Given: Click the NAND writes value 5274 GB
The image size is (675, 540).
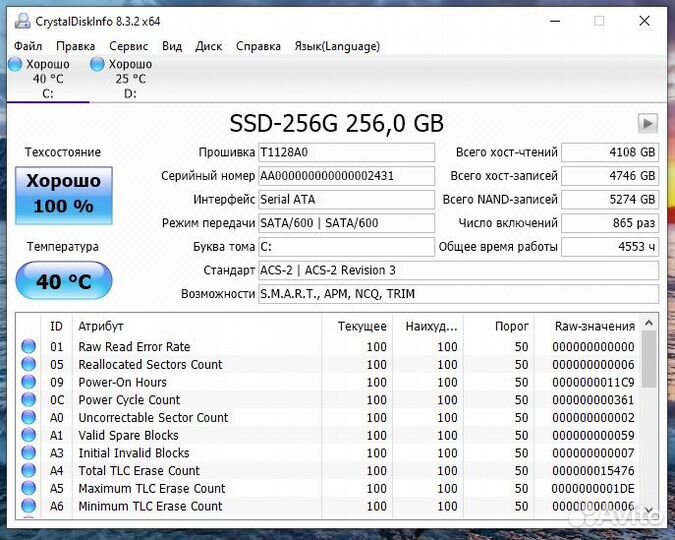Looking at the screenshot, I should (x=610, y=199).
